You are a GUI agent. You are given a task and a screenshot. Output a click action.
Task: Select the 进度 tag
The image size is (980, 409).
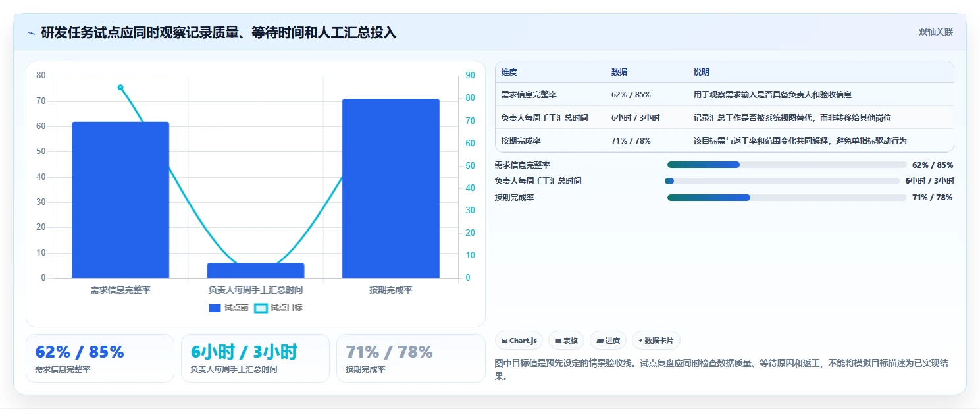(x=608, y=341)
